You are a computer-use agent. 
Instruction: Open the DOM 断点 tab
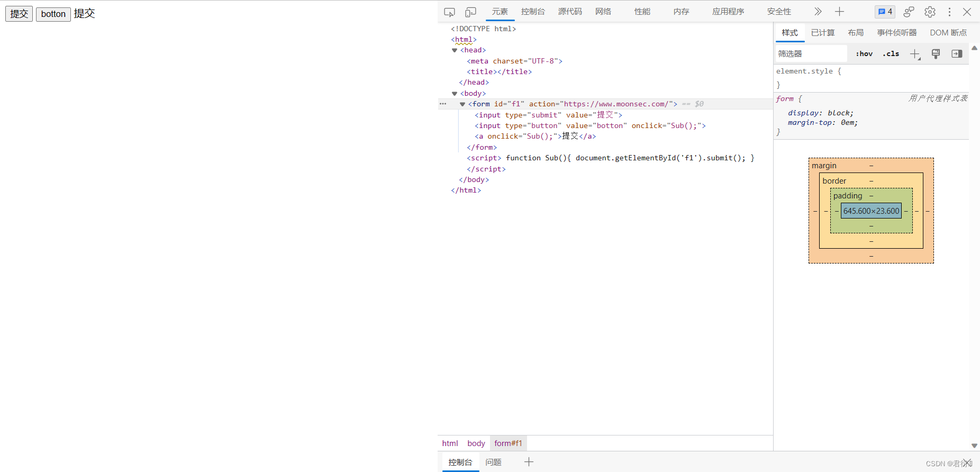click(948, 33)
